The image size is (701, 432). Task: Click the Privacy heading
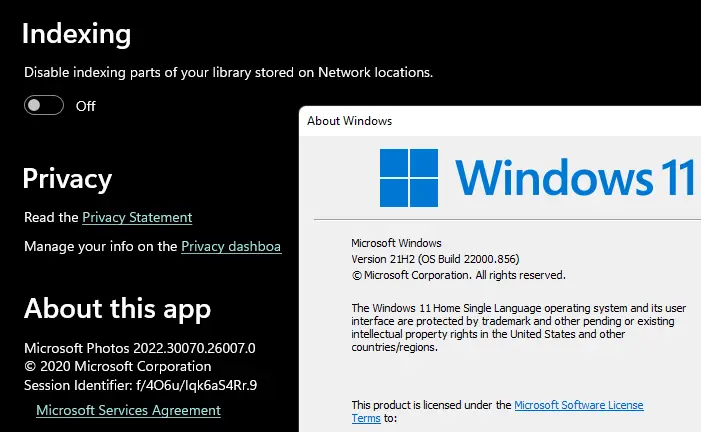click(x=68, y=179)
